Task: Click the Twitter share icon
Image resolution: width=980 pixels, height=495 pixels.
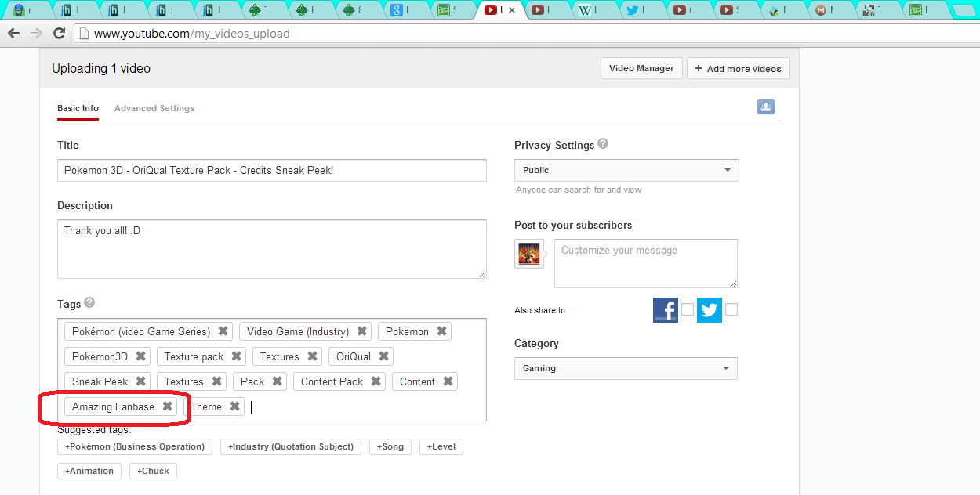Action: (710, 310)
